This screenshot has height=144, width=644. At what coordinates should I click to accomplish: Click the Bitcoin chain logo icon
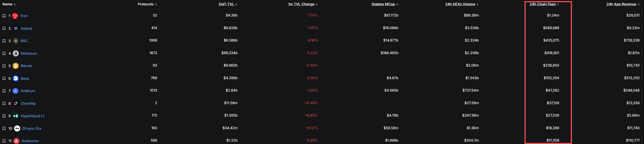(x=15, y=66)
